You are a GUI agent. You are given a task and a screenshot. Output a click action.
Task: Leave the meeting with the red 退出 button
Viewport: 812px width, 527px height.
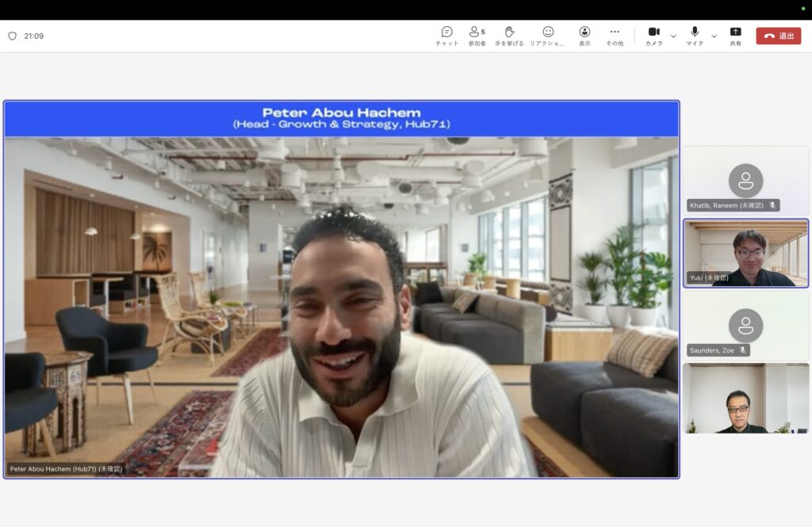pos(778,36)
